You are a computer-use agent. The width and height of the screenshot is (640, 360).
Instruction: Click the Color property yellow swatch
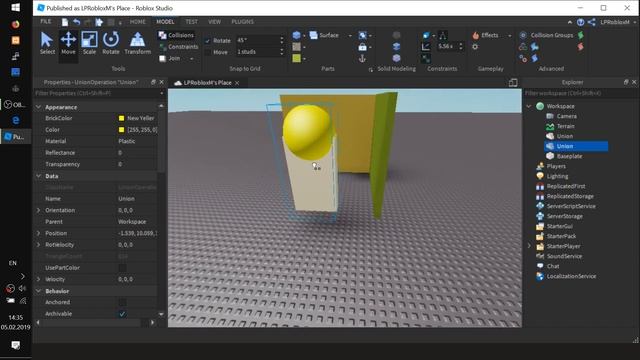point(121,130)
